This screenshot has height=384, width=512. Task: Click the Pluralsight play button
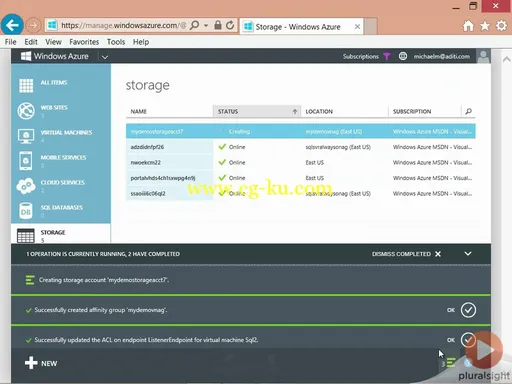tap(484, 350)
